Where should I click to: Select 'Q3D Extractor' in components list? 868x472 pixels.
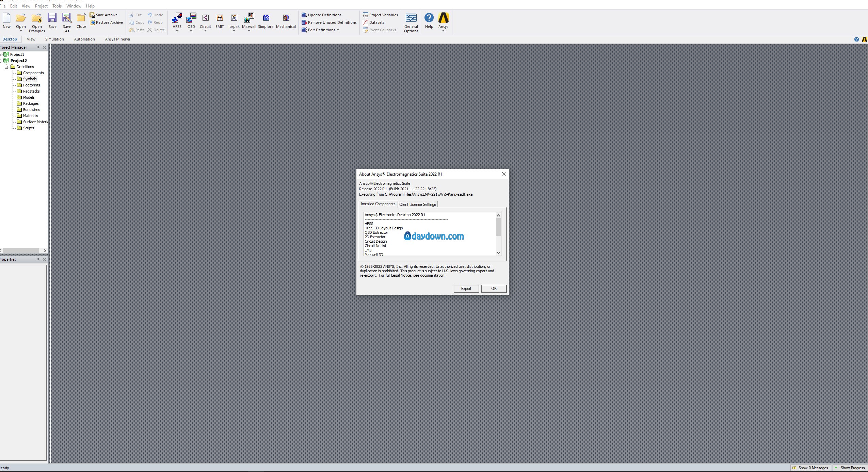pyautogui.click(x=376, y=232)
